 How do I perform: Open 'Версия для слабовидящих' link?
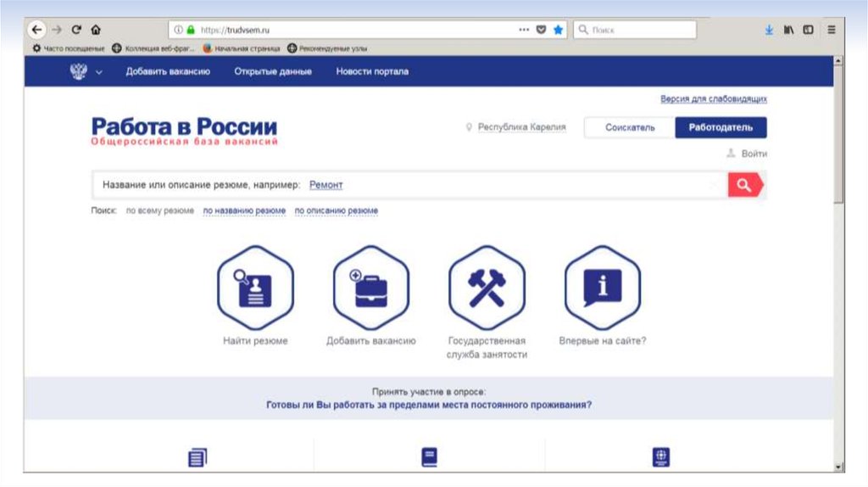(x=714, y=98)
